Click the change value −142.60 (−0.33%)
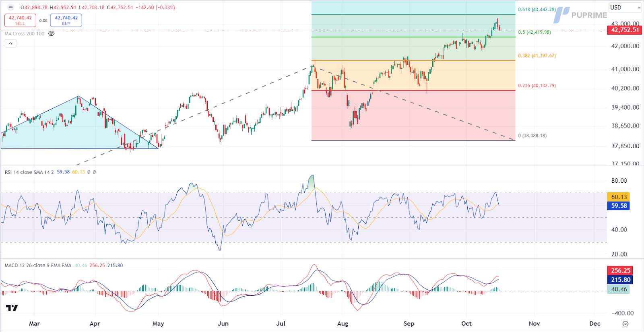This screenshot has width=644, height=332. point(155,7)
